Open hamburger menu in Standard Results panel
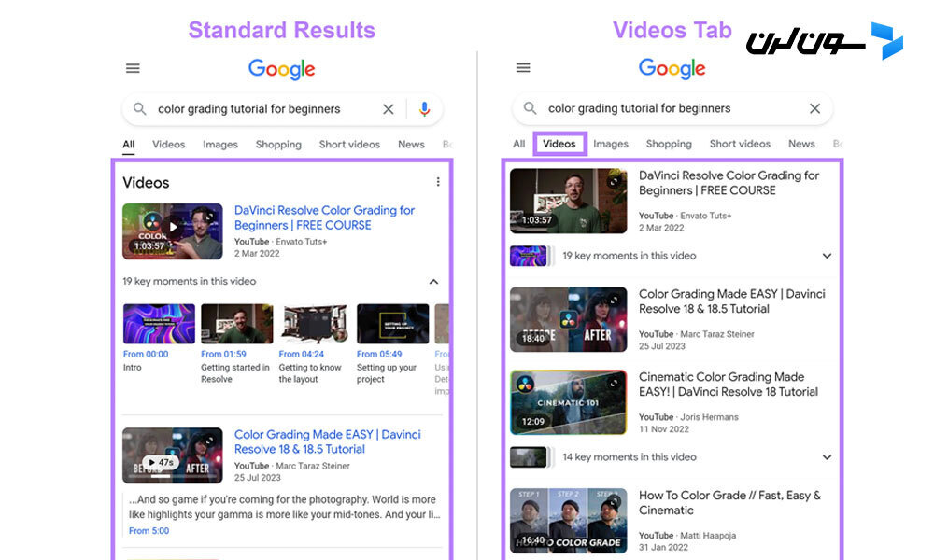 coord(133,68)
